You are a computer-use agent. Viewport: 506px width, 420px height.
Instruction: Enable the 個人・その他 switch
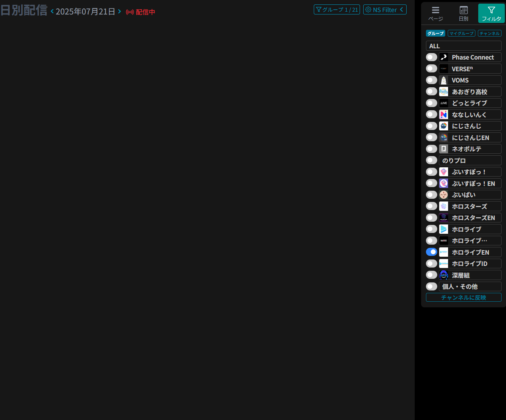432,286
